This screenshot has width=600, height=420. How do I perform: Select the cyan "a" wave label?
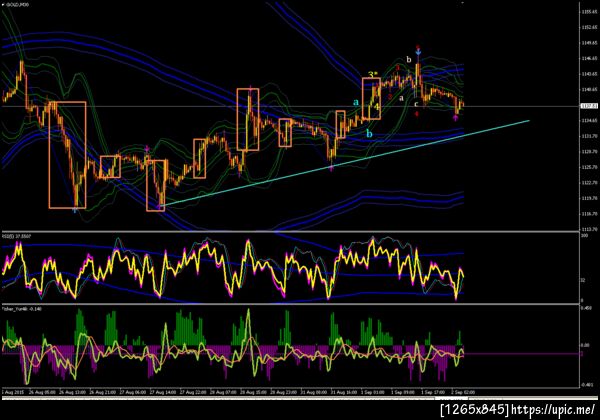(356, 102)
